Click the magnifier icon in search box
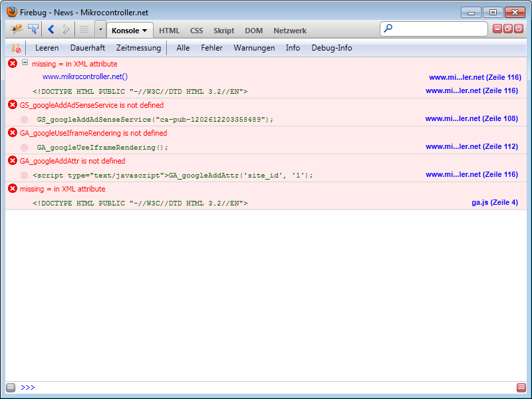The height and width of the screenshot is (399, 532). tap(388, 29)
